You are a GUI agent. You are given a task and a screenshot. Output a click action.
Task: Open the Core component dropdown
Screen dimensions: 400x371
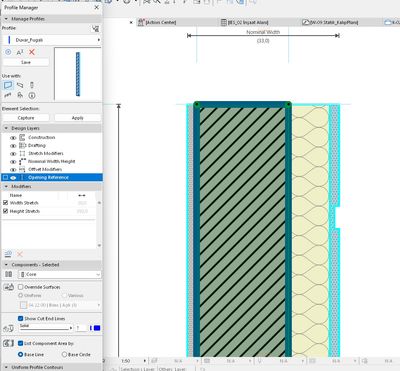[x=60, y=274]
